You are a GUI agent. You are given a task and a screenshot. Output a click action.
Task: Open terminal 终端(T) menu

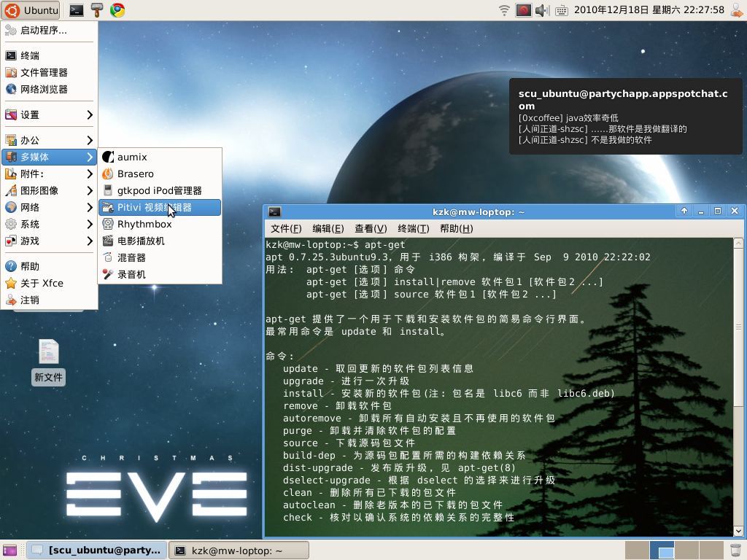click(x=413, y=229)
